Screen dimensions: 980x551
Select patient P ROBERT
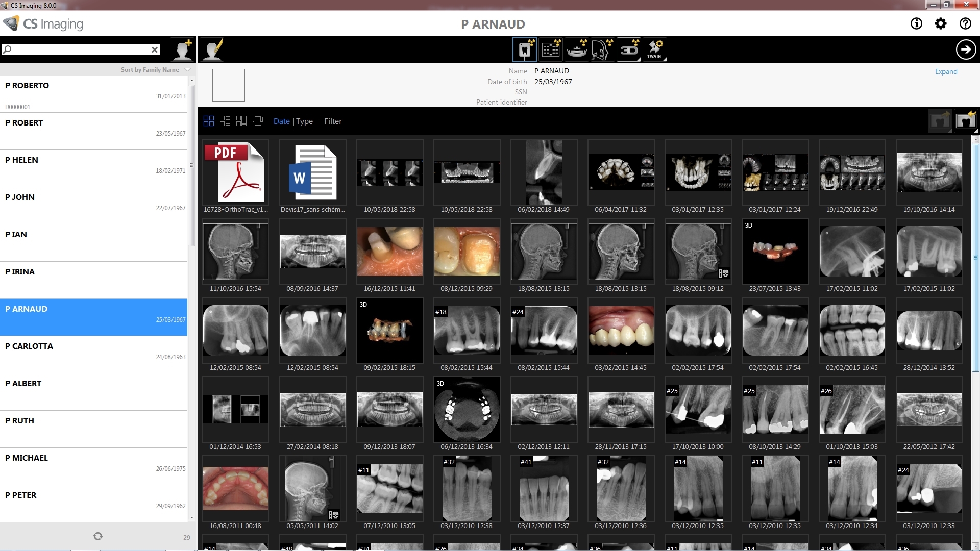click(x=94, y=131)
